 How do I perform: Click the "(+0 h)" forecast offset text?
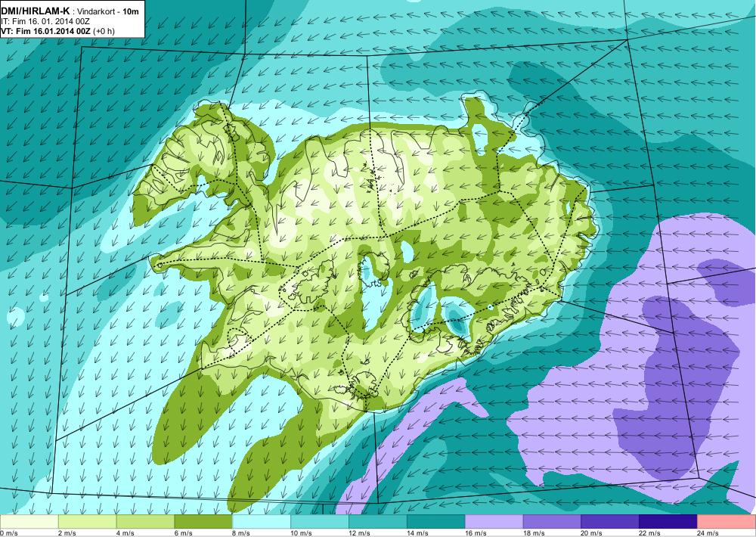pos(104,31)
